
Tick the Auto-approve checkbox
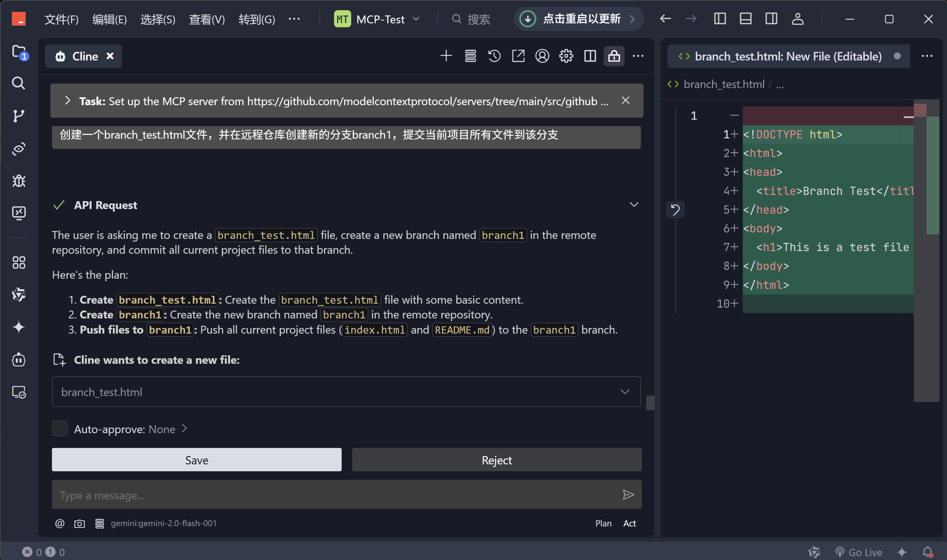coord(60,429)
